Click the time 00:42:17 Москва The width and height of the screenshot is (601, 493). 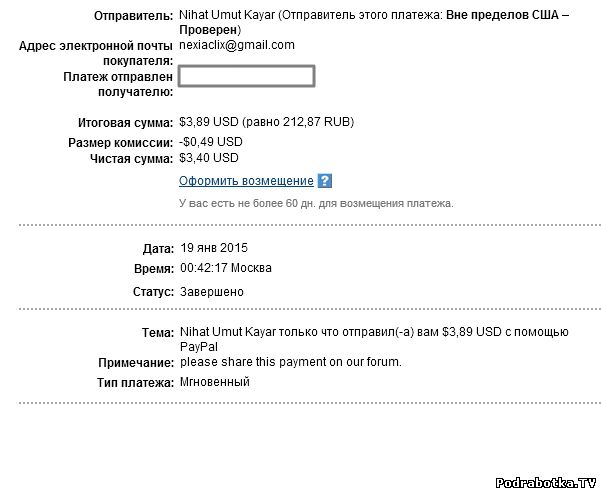[225, 268]
